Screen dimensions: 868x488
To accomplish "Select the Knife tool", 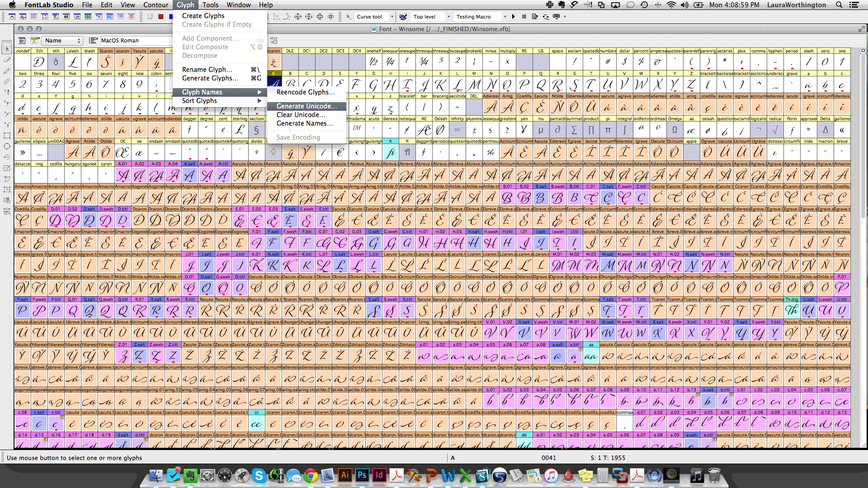I will [x=7, y=70].
